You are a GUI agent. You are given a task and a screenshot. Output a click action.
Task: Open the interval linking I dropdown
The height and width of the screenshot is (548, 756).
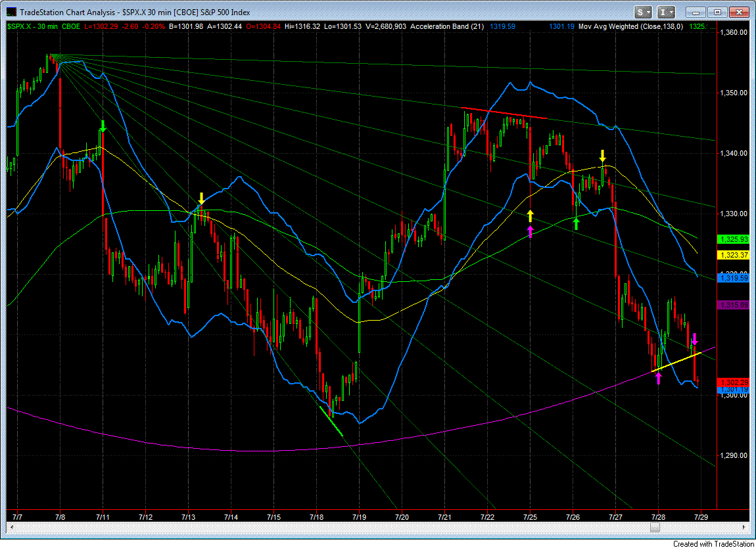click(x=666, y=12)
